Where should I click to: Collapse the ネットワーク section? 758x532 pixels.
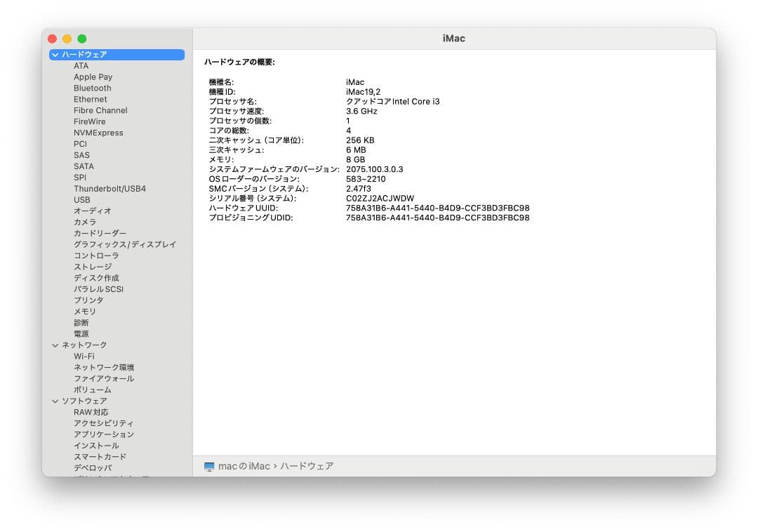55,345
